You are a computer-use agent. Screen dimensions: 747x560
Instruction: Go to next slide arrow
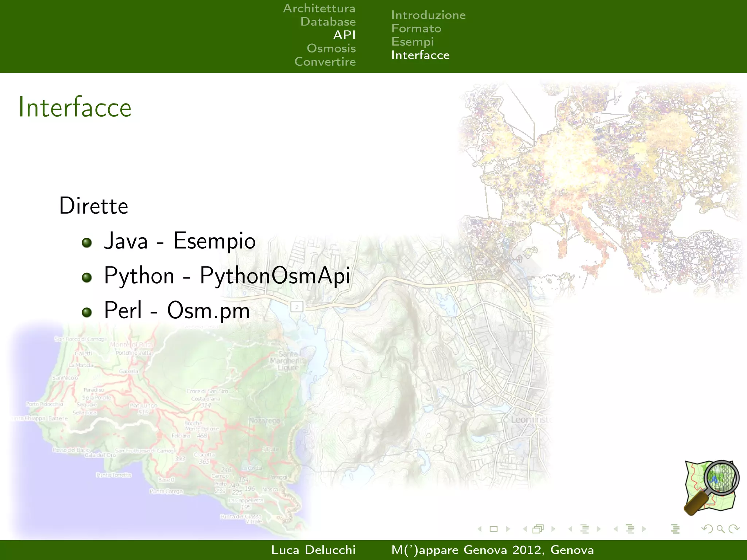coord(508,529)
